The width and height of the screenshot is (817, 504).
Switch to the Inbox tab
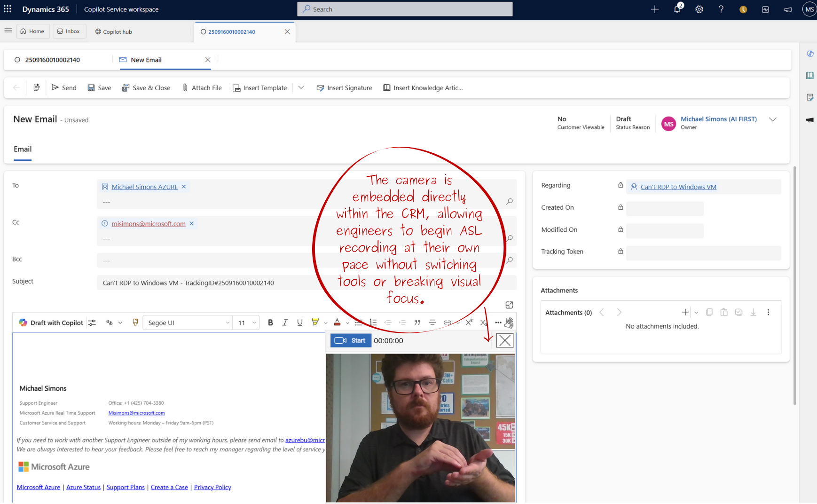[69, 31]
